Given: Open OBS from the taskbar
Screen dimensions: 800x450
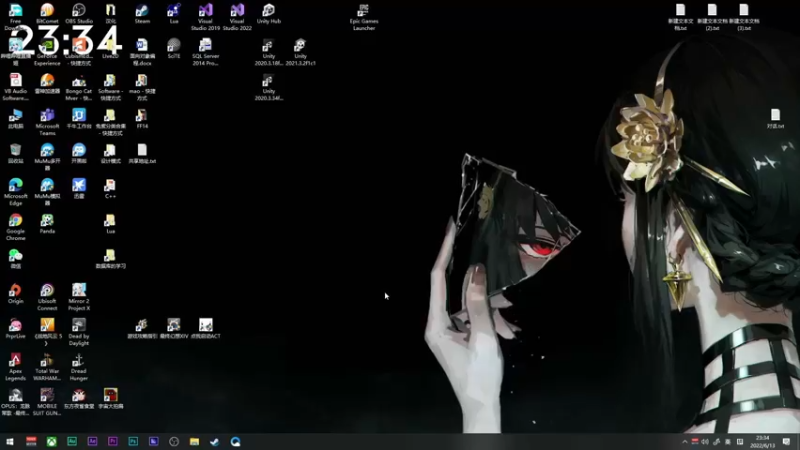Looking at the screenshot, I should click(x=174, y=442).
